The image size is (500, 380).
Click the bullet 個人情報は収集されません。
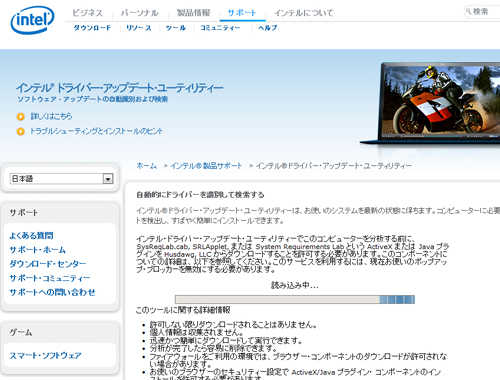click(197, 332)
